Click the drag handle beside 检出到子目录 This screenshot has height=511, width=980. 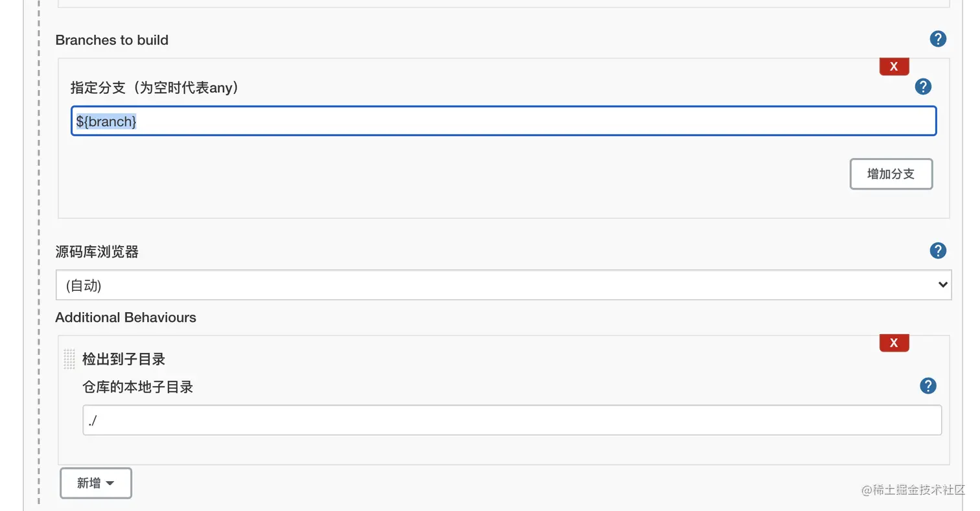coord(69,359)
